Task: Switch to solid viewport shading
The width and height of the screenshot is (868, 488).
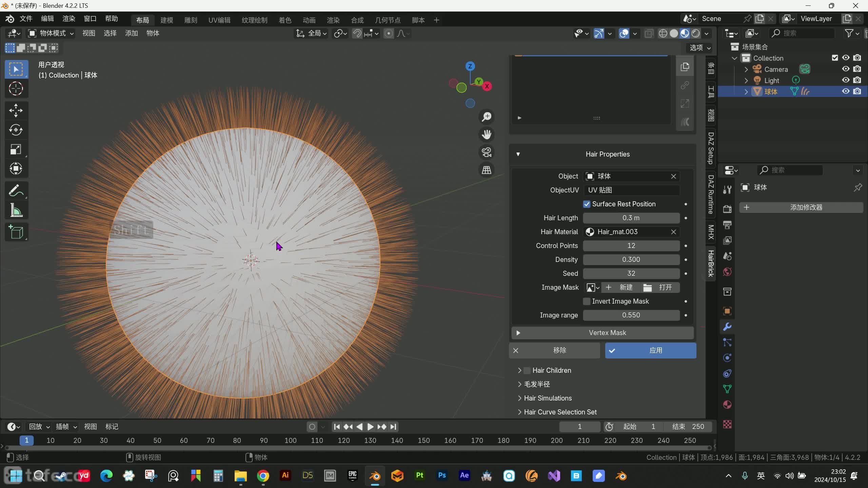Action: click(674, 33)
